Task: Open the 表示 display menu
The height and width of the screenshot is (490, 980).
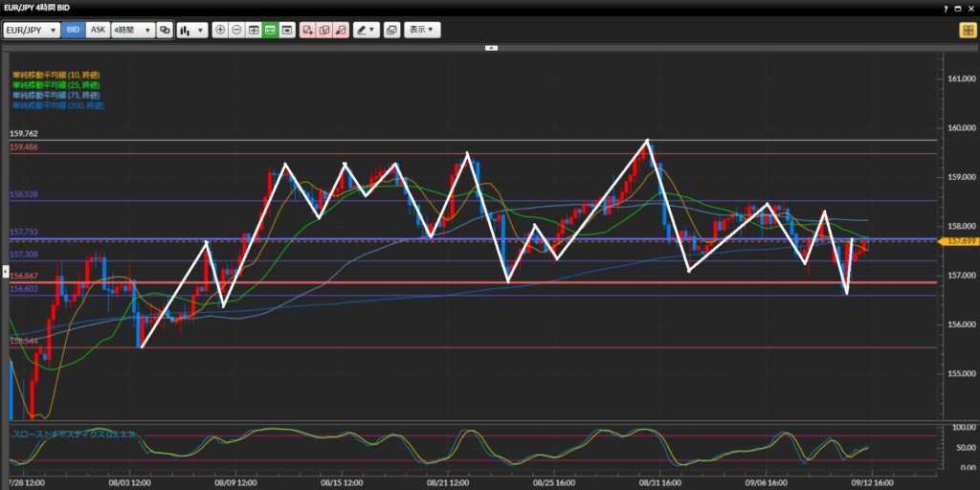Action: tap(421, 30)
